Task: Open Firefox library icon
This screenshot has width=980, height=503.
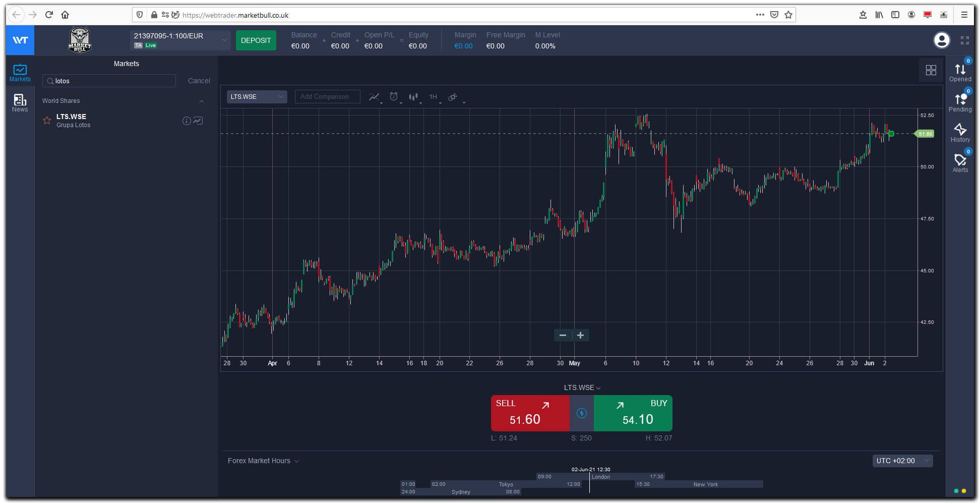Action: pos(879,15)
